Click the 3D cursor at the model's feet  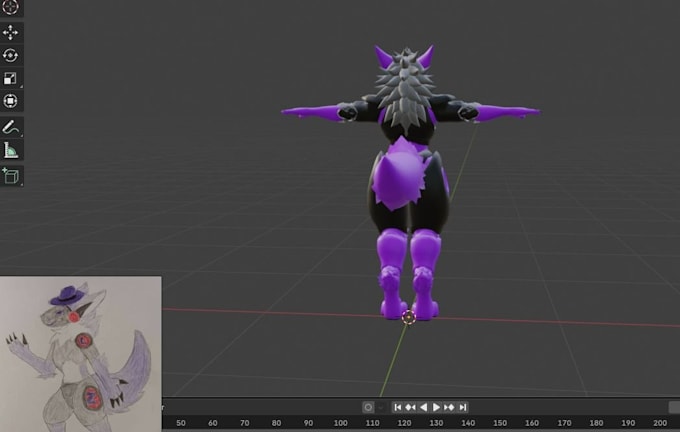[409, 317]
